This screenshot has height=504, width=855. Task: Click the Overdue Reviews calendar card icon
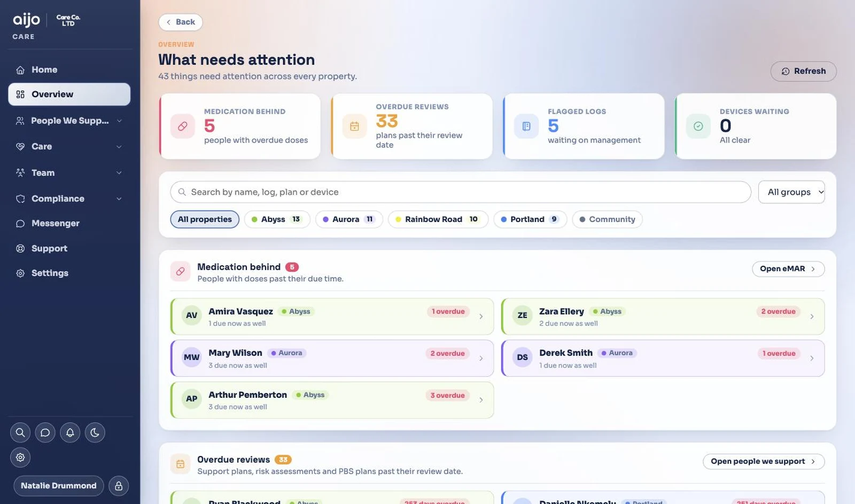(x=354, y=127)
